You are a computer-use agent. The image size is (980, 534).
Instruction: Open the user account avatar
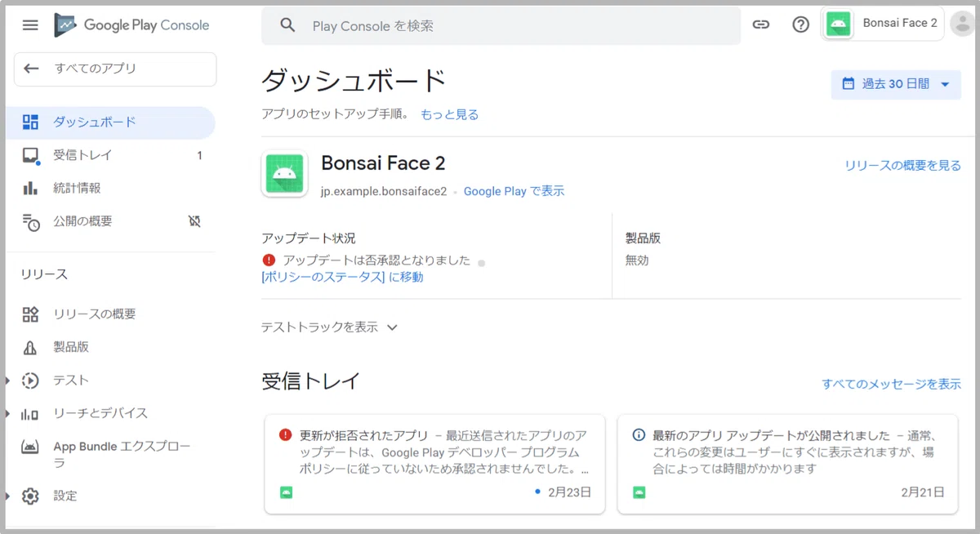click(x=964, y=24)
